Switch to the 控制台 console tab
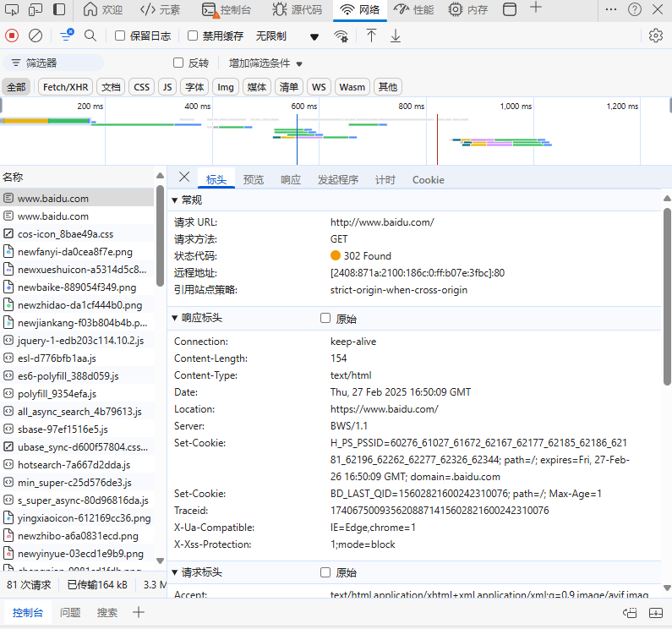672x629 pixels. (227, 9)
